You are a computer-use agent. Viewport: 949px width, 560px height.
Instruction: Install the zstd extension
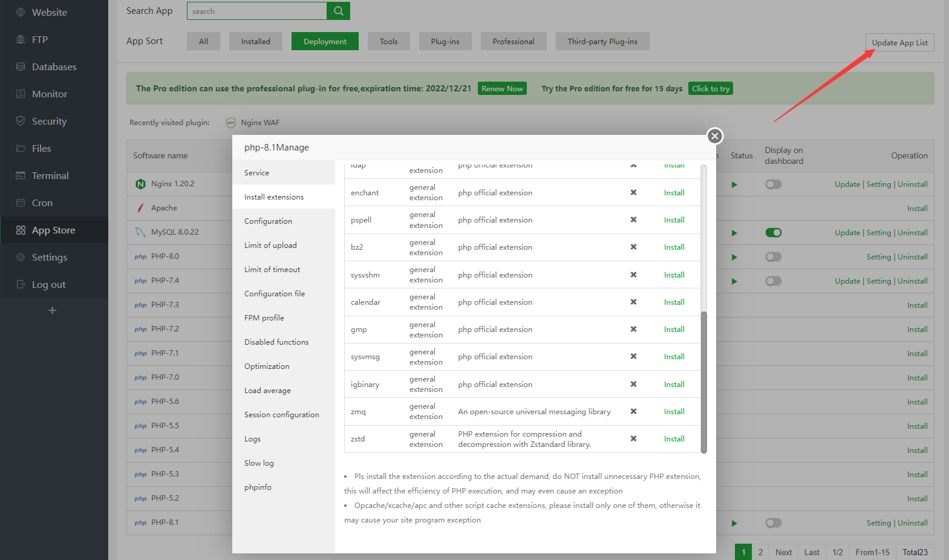click(x=674, y=439)
